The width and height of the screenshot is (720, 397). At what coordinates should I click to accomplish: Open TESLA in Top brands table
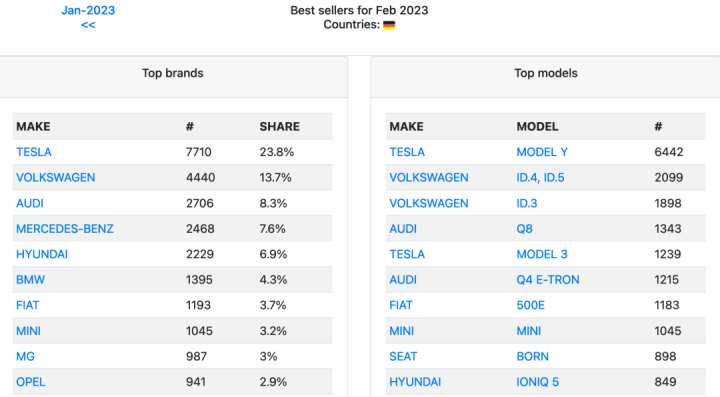coord(34,152)
